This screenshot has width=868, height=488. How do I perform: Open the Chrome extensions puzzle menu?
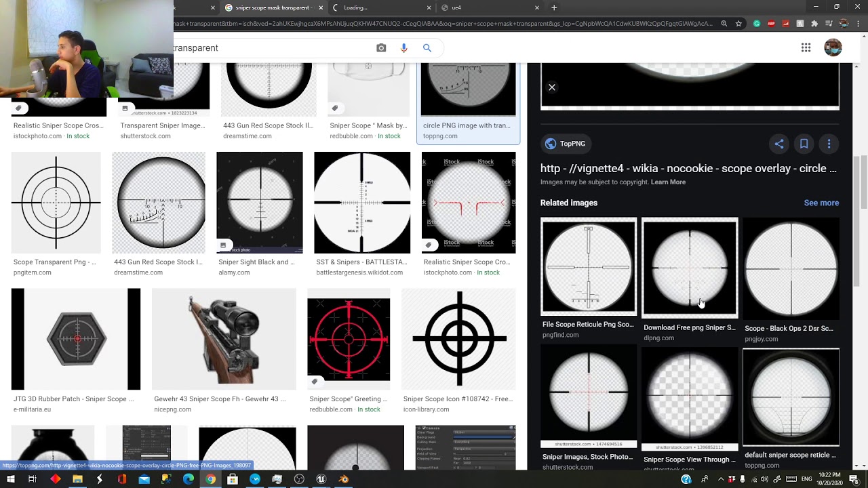pyautogui.click(x=814, y=24)
